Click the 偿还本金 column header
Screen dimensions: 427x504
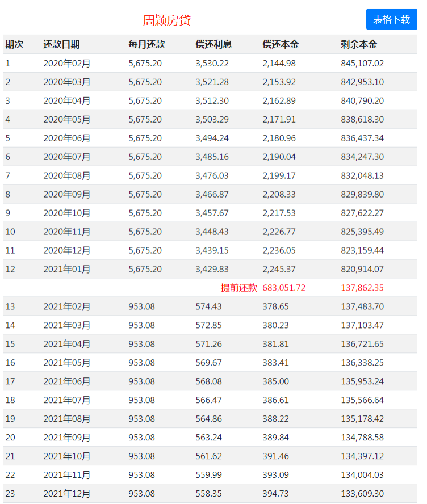tap(281, 44)
